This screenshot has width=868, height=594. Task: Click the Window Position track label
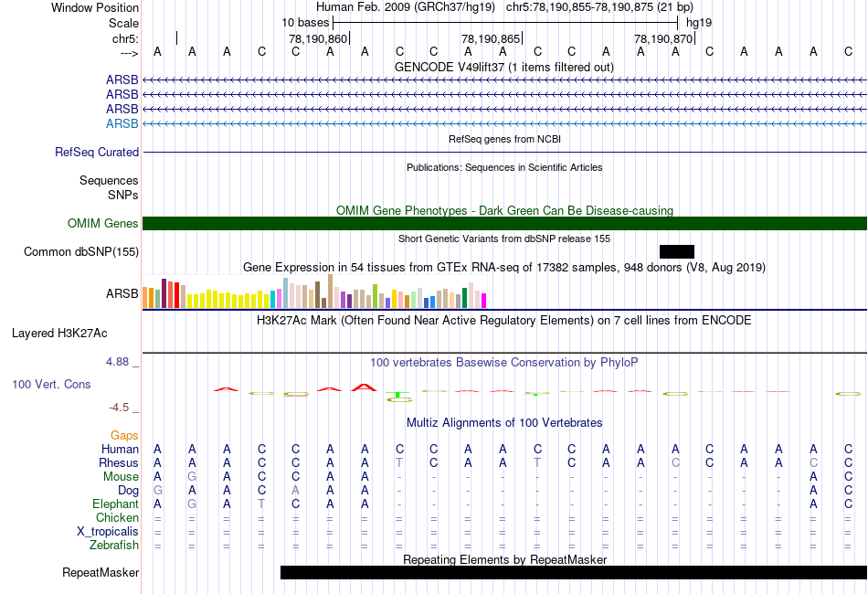tap(95, 7)
